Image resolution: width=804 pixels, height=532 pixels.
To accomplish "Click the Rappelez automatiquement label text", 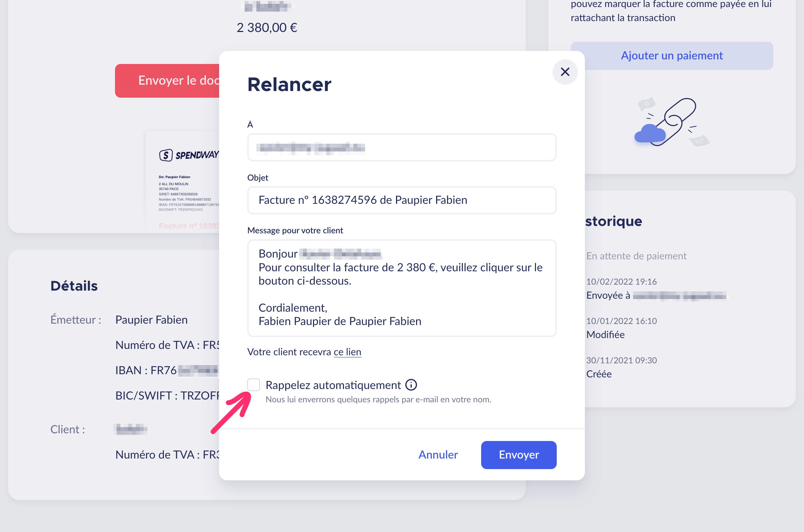I will click(333, 385).
